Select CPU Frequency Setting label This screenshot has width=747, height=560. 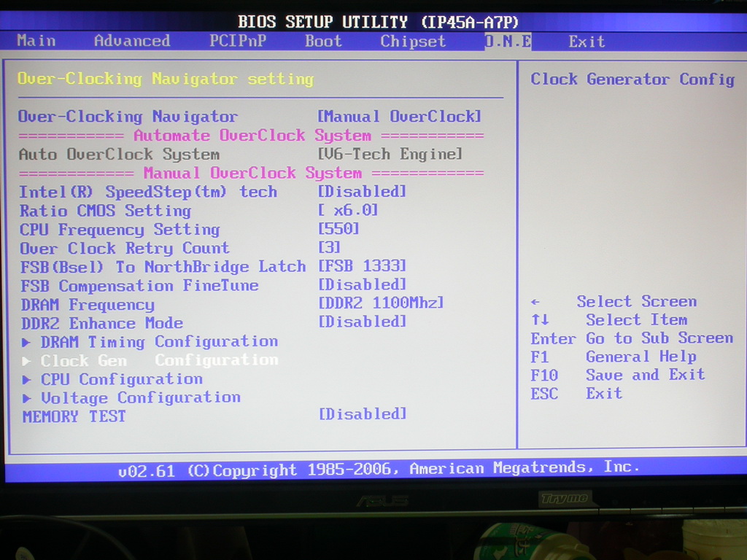click(120, 230)
